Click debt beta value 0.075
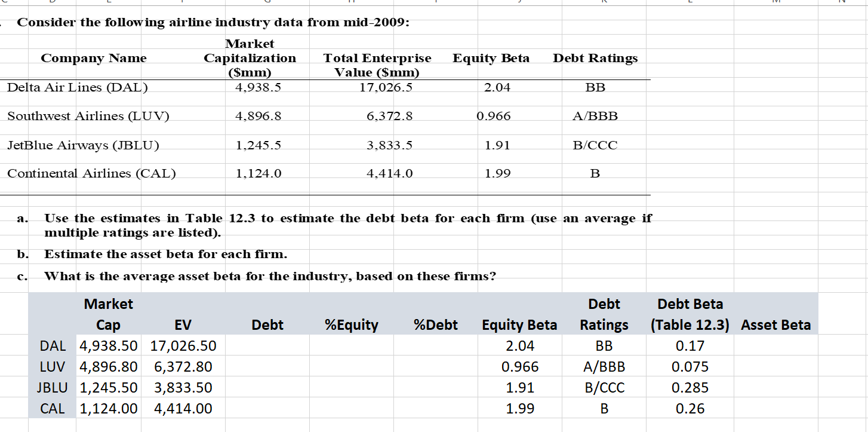 point(690,366)
